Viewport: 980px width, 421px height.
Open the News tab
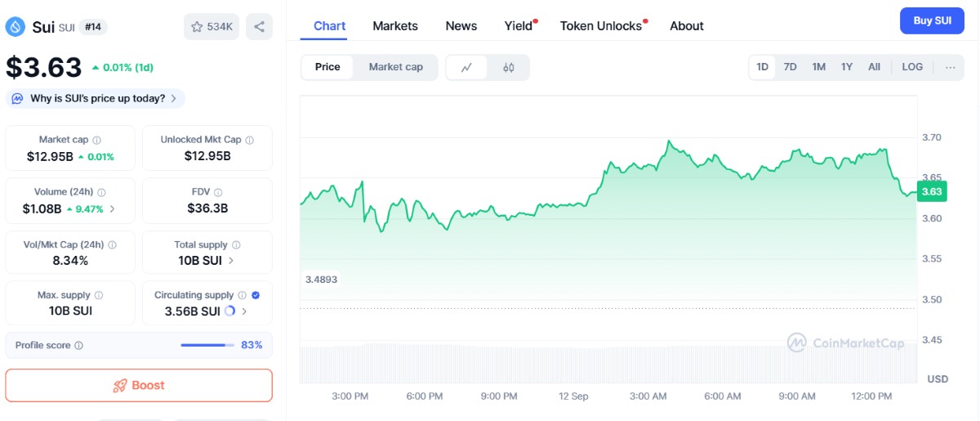[461, 26]
